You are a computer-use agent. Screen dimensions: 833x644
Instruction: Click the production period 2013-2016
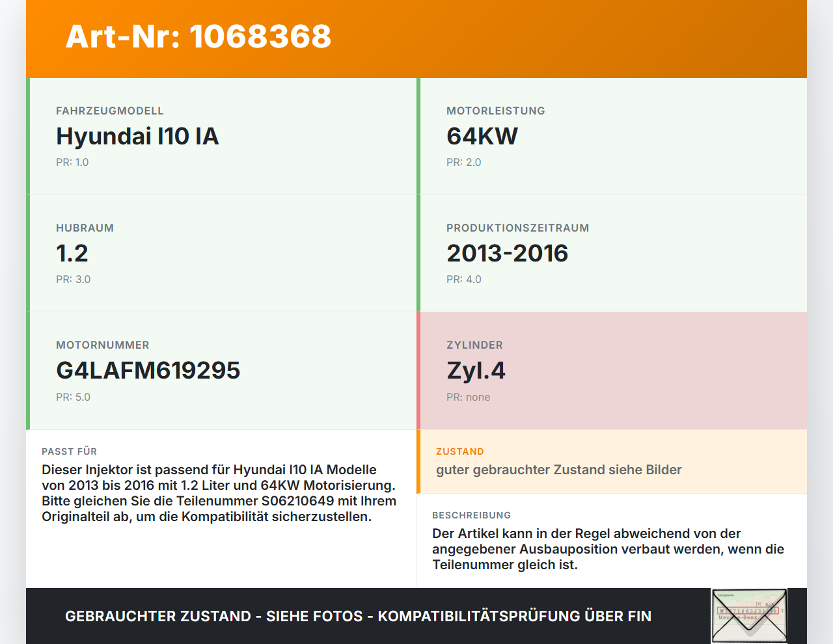tap(508, 253)
